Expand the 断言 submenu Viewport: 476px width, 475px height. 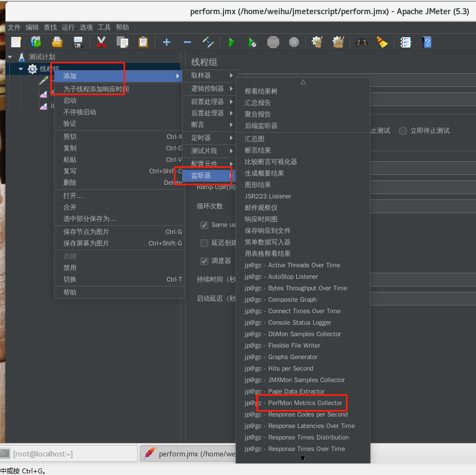point(210,125)
